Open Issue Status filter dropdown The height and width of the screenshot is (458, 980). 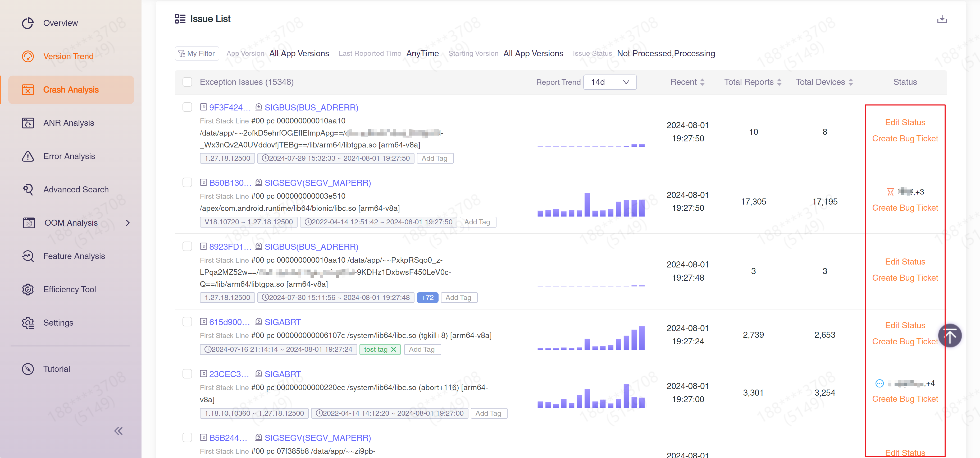pyautogui.click(x=666, y=53)
